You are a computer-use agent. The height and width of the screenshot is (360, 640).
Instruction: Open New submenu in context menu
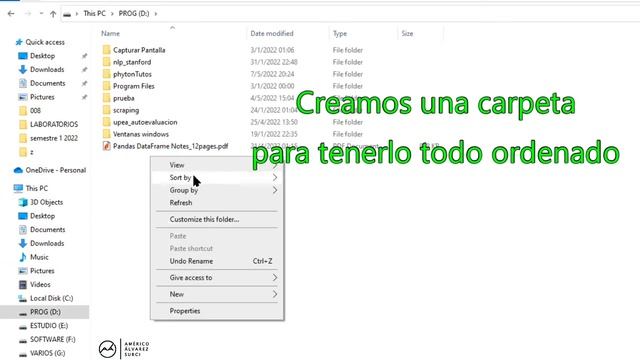coord(217,294)
